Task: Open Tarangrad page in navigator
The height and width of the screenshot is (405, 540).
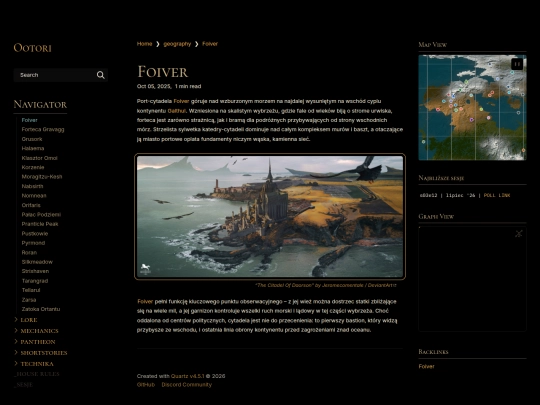Action: point(35,281)
